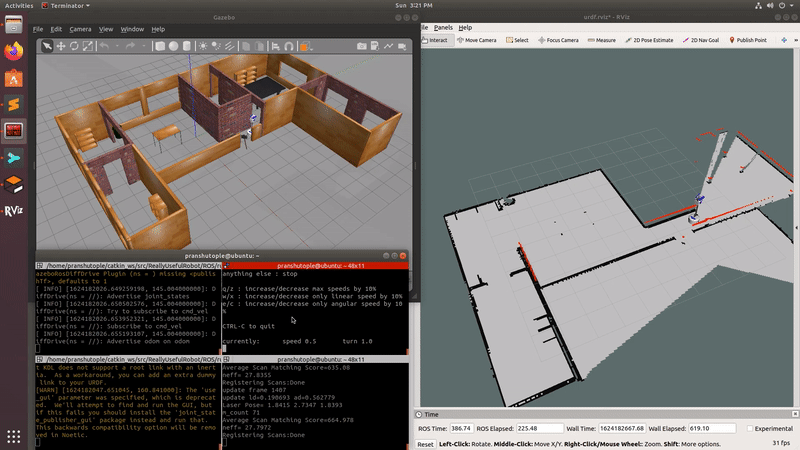
Task: Open the redo history dropdown arrow in Gazebo
Action: click(143, 46)
